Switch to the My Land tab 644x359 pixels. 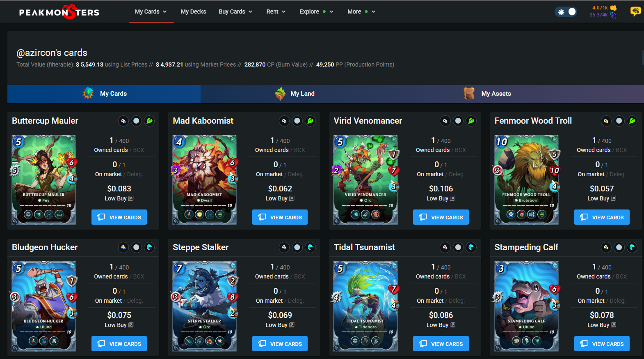[x=295, y=94]
